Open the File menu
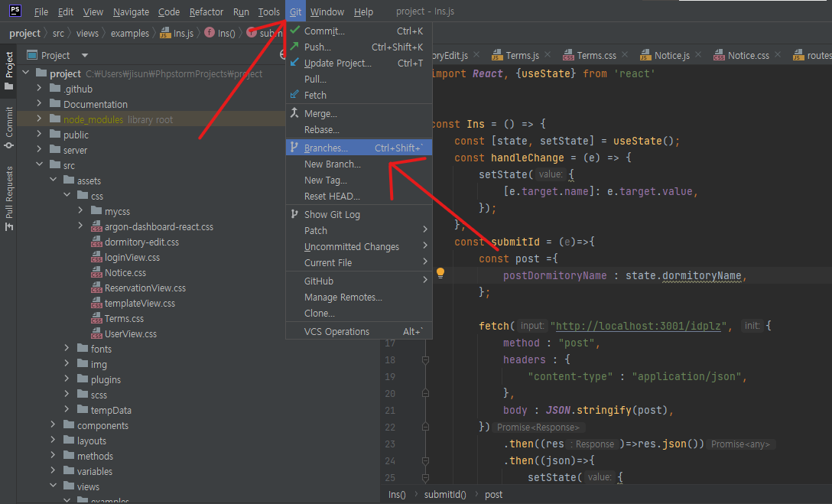The width and height of the screenshot is (832, 504). point(41,11)
